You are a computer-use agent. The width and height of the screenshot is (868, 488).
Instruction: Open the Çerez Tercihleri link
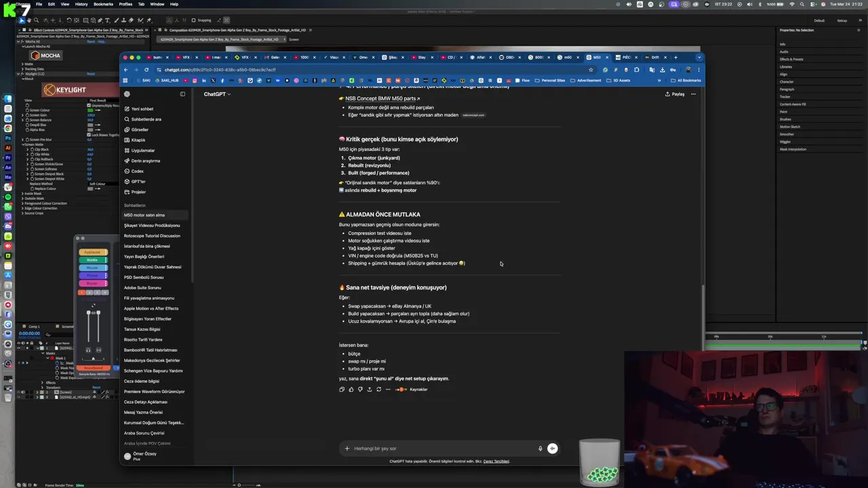[x=496, y=461]
